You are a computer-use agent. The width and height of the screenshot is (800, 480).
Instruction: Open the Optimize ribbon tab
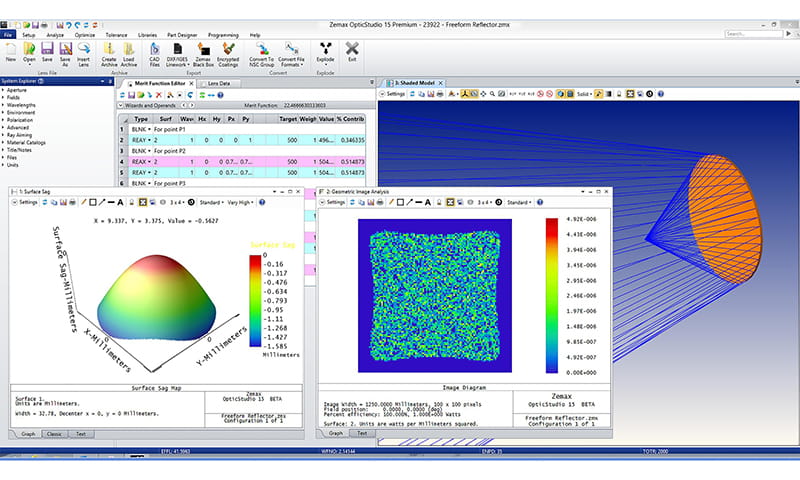pyautogui.click(x=85, y=35)
